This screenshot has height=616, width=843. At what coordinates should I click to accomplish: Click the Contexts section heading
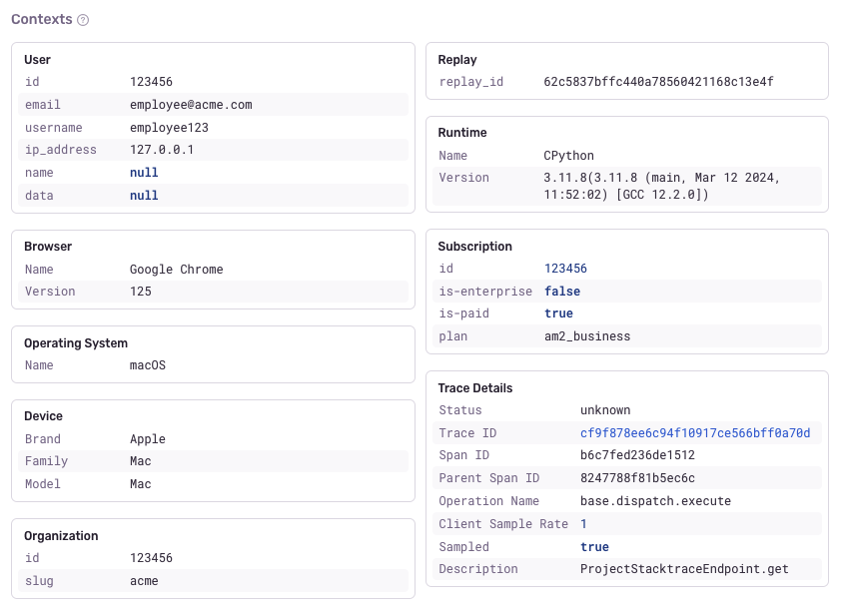pos(41,20)
